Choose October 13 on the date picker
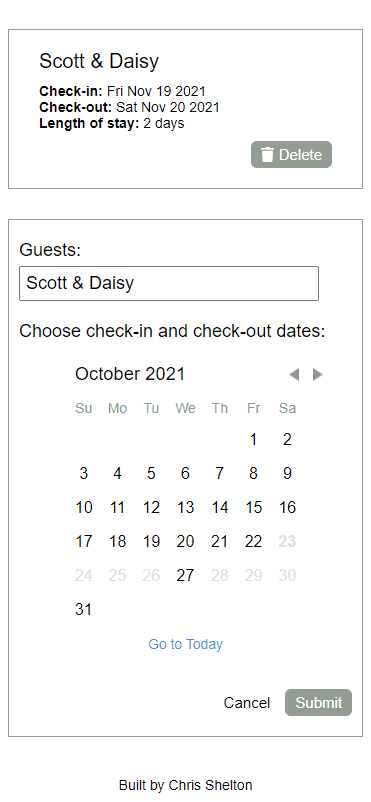Screen dimensions: 371x802 pos(185,507)
